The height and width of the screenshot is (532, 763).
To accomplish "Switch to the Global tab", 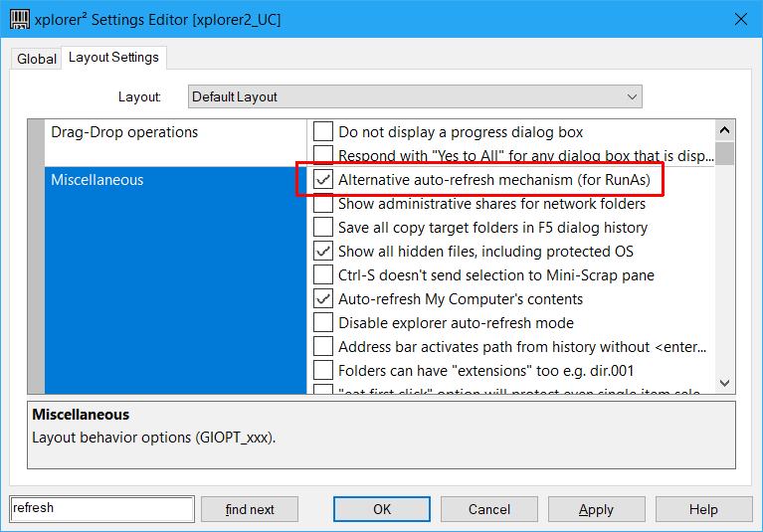I will tap(37, 59).
